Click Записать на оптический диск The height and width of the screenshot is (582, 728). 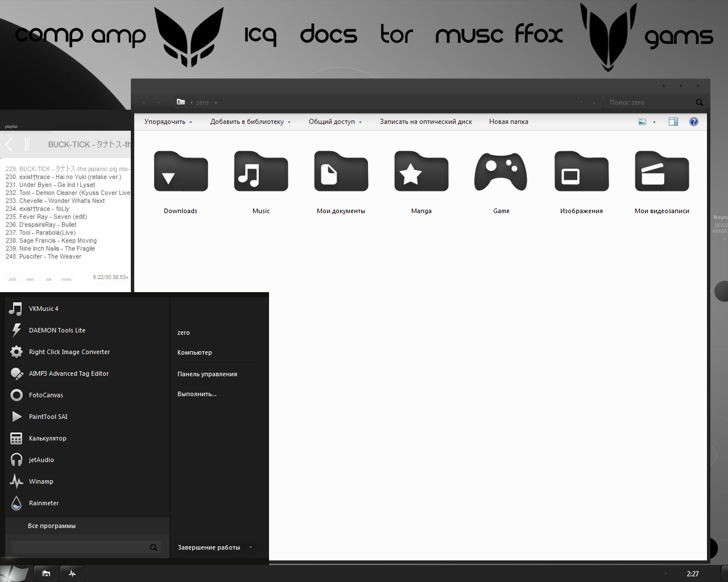(x=426, y=122)
